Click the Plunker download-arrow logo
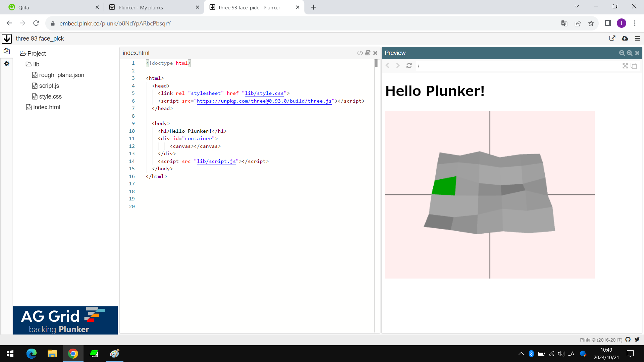Screen dimensions: 644x362 tap(7, 39)
